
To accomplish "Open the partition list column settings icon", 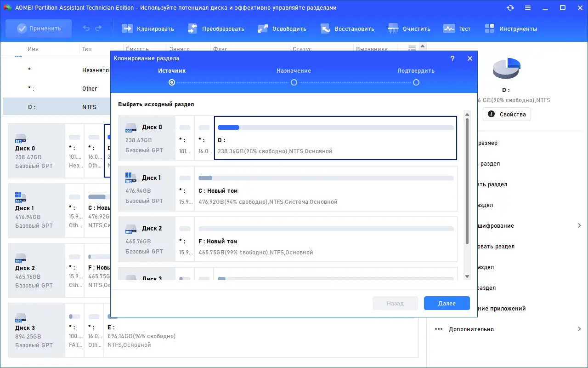I will [x=412, y=48].
